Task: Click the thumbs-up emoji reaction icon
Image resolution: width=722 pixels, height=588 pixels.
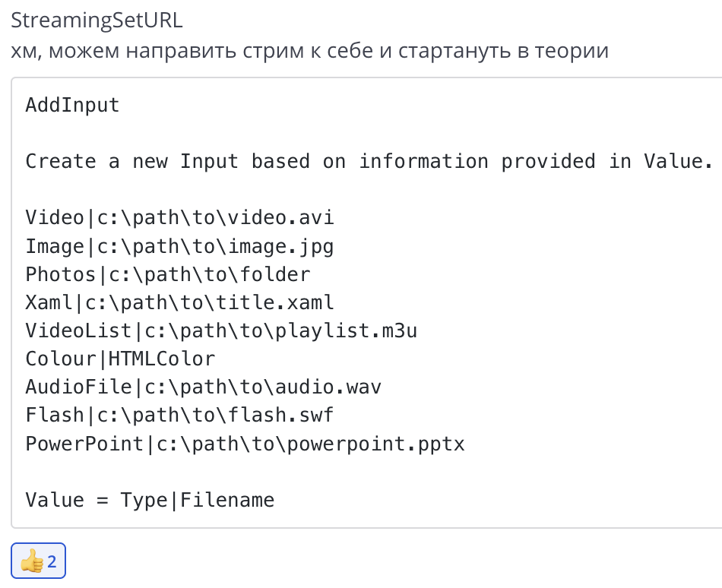Action: [31, 562]
